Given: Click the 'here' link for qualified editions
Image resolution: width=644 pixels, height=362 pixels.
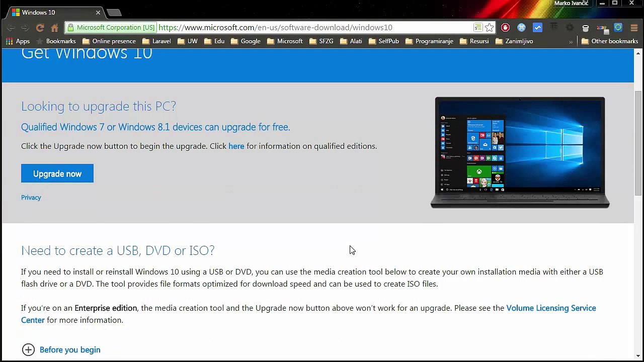Looking at the screenshot, I should pyautogui.click(x=236, y=146).
